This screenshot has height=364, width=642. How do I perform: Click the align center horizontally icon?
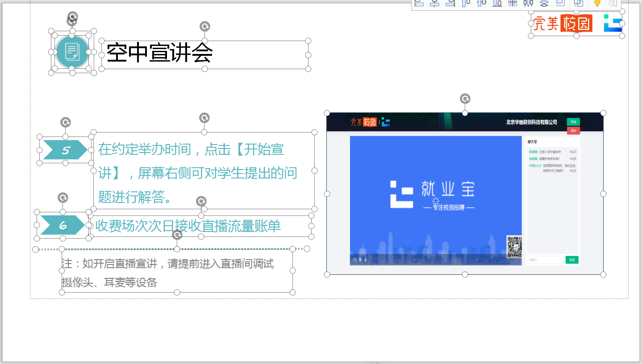tap(434, 4)
